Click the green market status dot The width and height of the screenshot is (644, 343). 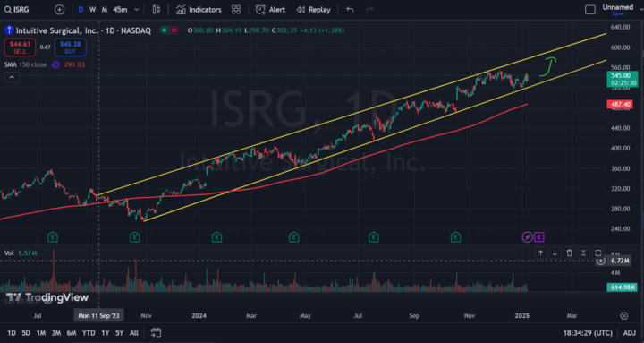coord(164,30)
